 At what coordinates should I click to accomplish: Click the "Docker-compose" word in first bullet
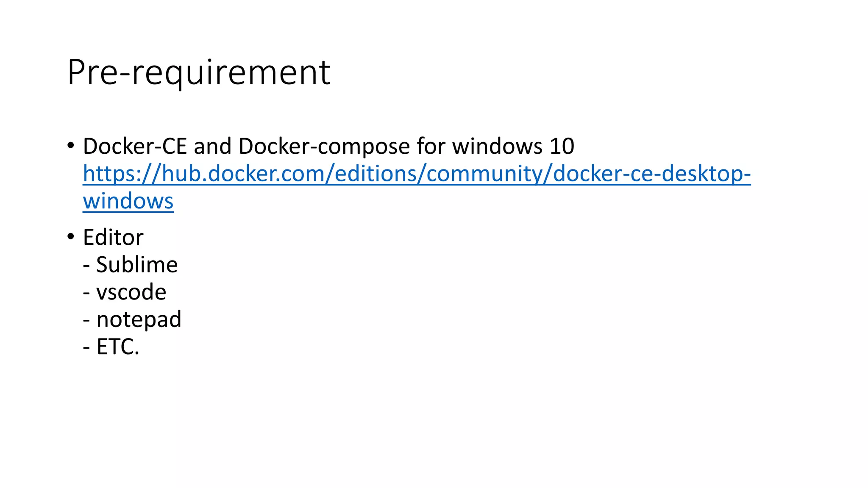coord(324,147)
